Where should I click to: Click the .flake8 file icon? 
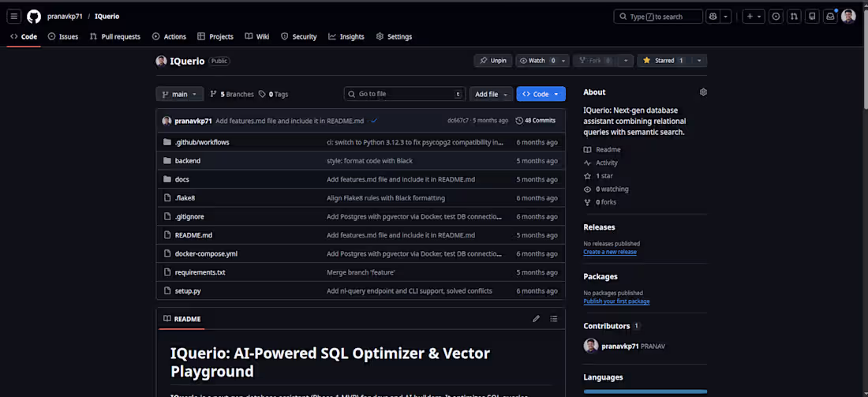(167, 197)
